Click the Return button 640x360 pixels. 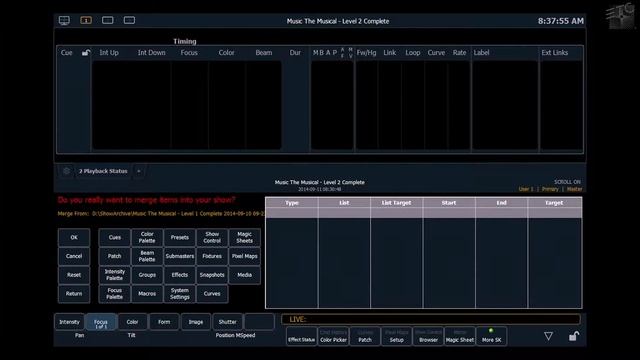coord(74,294)
